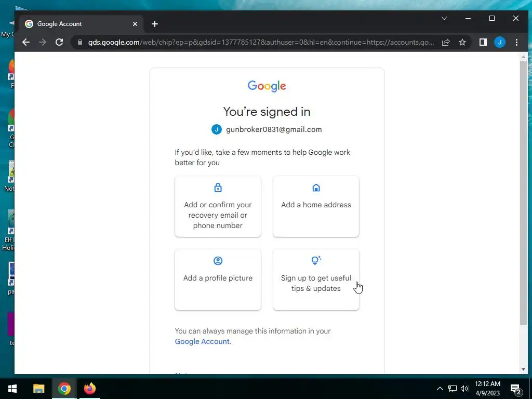Click the Chrome taskbar icon
This screenshot has height=399, width=532.
click(x=64, y=389)
